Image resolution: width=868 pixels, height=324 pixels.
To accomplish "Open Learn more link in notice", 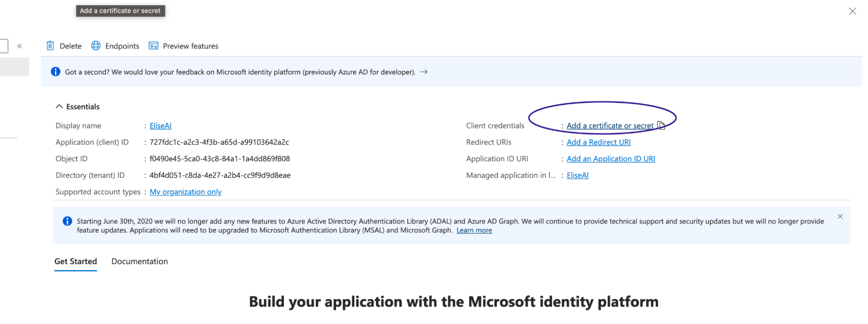I will [474, 230].
